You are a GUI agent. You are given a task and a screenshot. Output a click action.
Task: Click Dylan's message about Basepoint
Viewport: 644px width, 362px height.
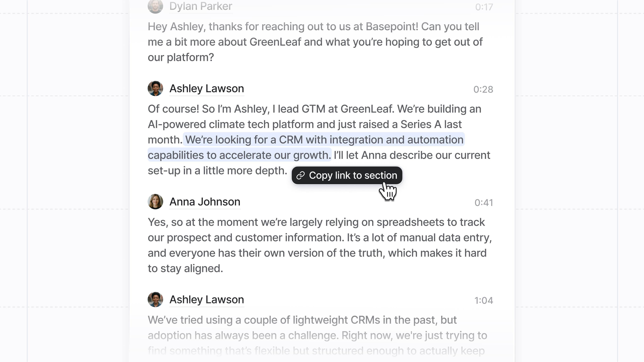(315, 42)
